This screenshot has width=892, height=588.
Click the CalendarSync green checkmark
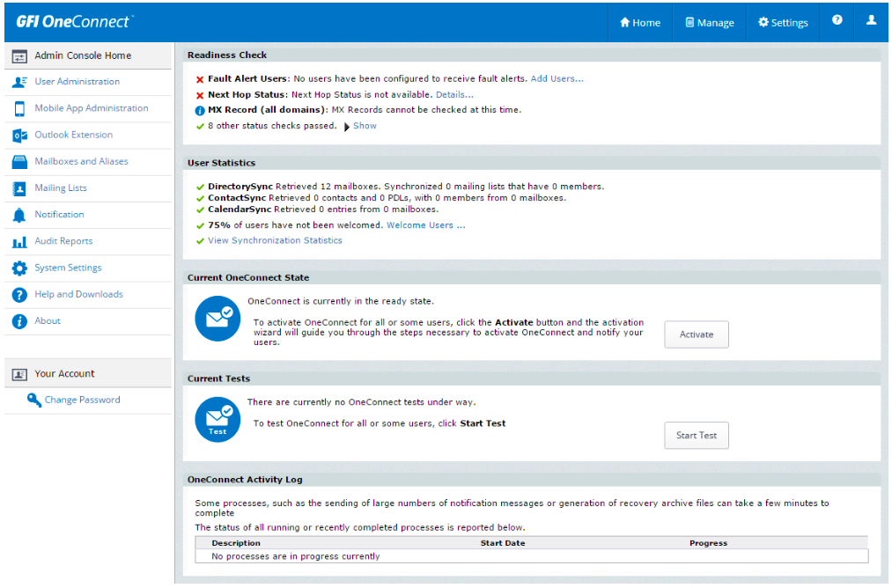[200, 209]
